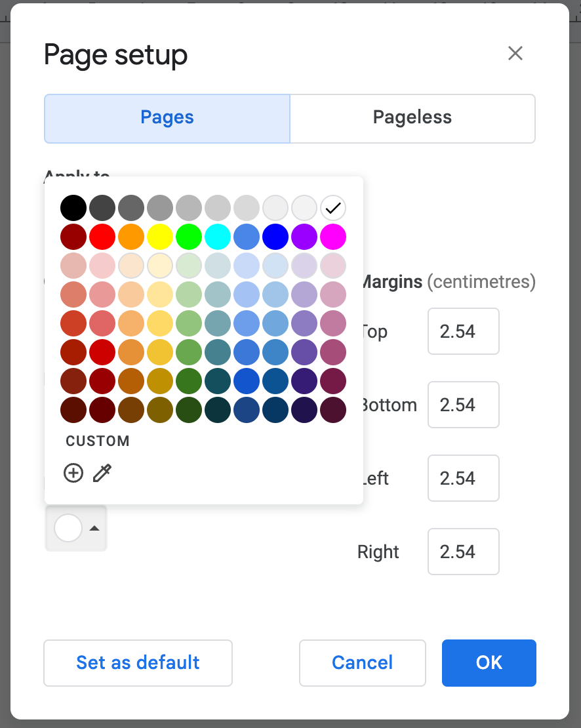Choose the bright purple swatch
581x728 pixels.
tap(304, 237)
